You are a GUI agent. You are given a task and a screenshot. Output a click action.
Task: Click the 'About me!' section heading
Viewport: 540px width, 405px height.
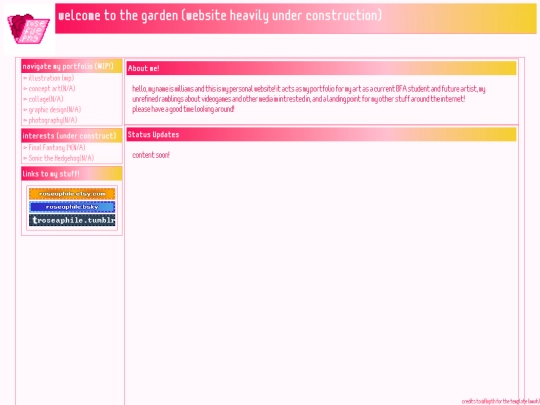point(143,68)
